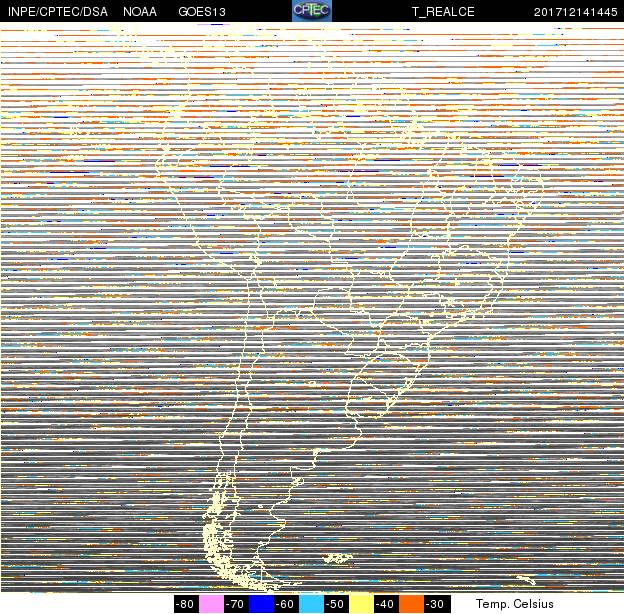The image size is (624, 614).
Task: Click the -70 legend label
Action: 236,604
